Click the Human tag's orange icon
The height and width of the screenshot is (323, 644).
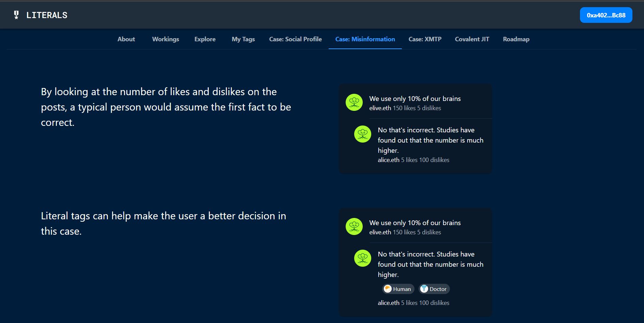[388, 289]
